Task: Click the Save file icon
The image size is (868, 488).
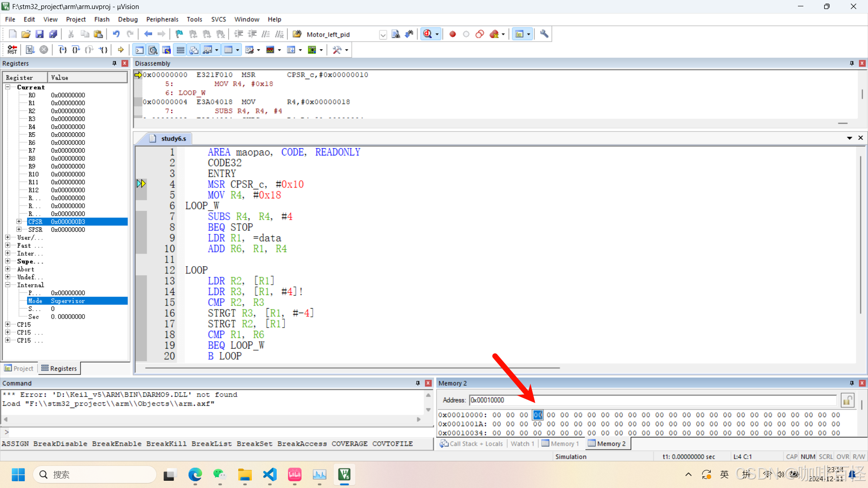Action: 39,34
